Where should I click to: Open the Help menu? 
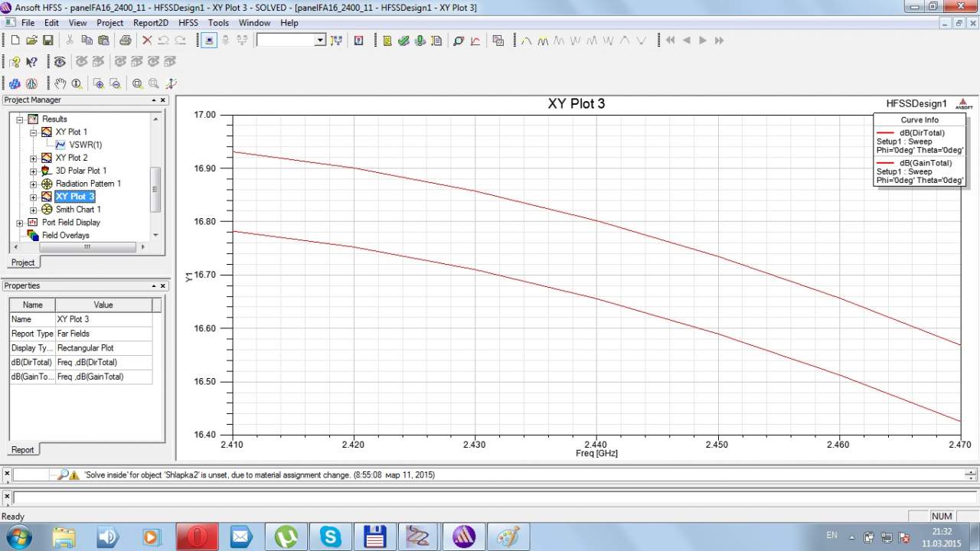coord(289,23)
